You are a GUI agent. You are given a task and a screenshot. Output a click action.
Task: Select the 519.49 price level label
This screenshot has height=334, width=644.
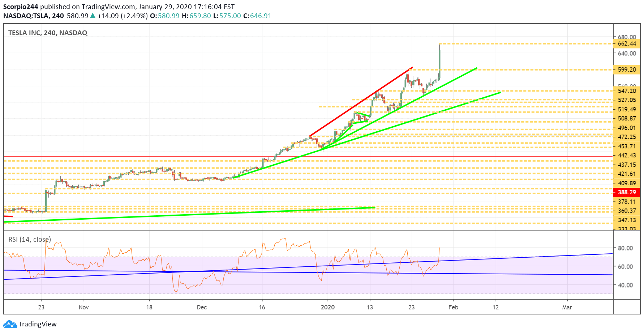tap(627, 109)
